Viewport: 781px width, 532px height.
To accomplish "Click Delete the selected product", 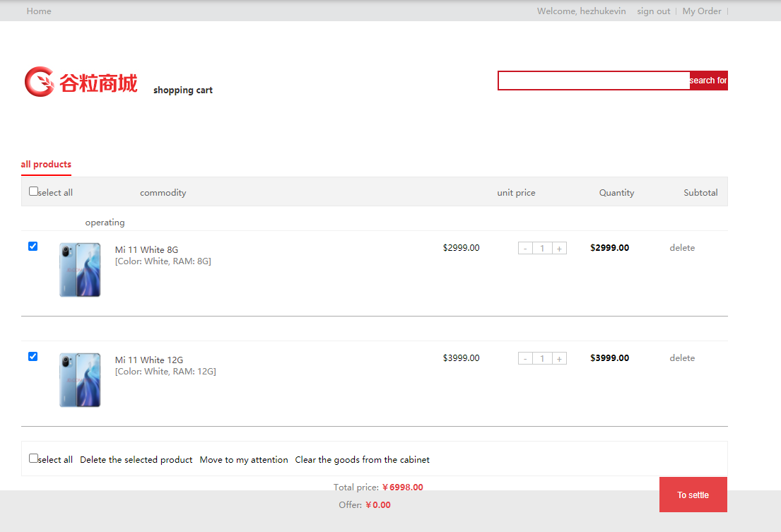I will [x=136, y=460].
